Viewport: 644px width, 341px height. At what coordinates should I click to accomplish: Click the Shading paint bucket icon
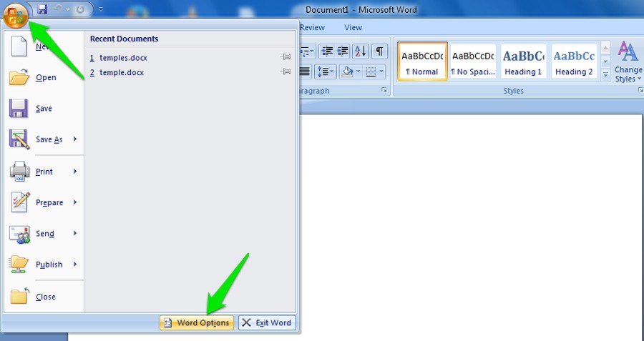click(348, 71)
